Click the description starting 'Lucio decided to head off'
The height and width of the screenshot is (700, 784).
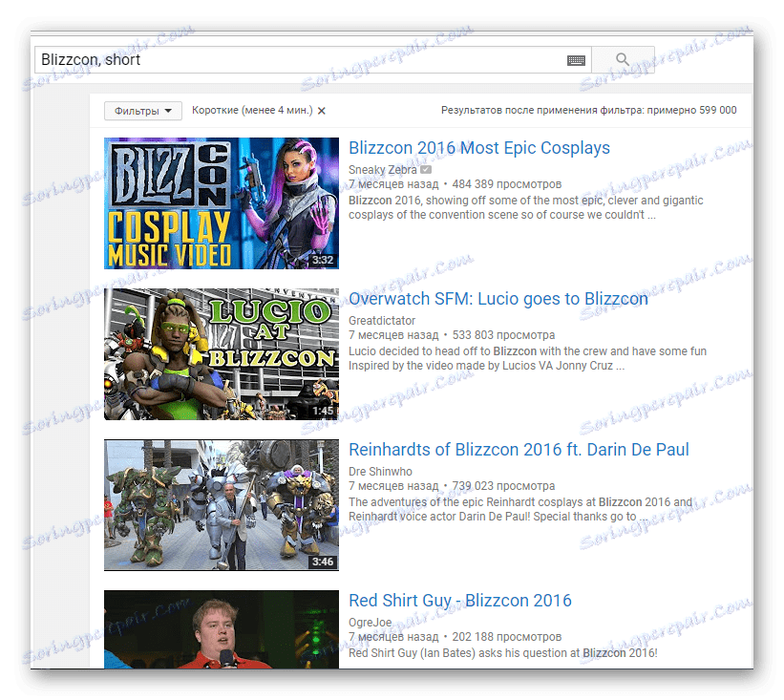pyautogui.click(x=527, y=358)
